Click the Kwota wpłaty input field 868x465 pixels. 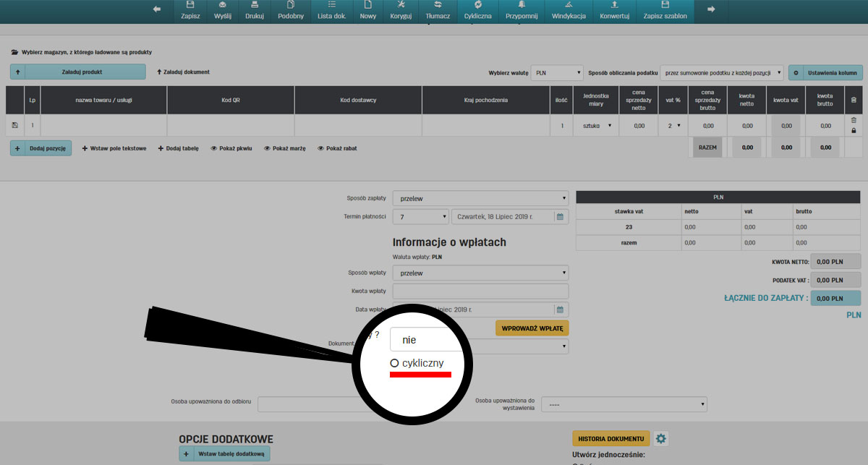[480, 291]
